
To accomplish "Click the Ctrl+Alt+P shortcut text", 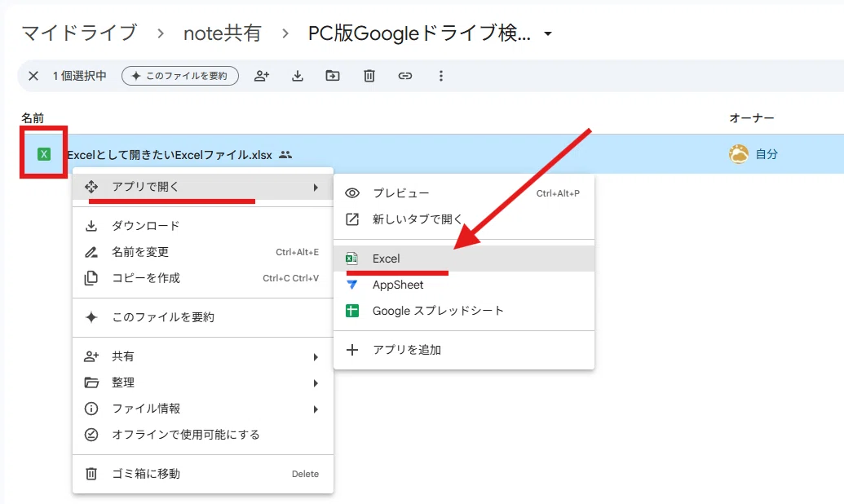I will click(558, 193).
